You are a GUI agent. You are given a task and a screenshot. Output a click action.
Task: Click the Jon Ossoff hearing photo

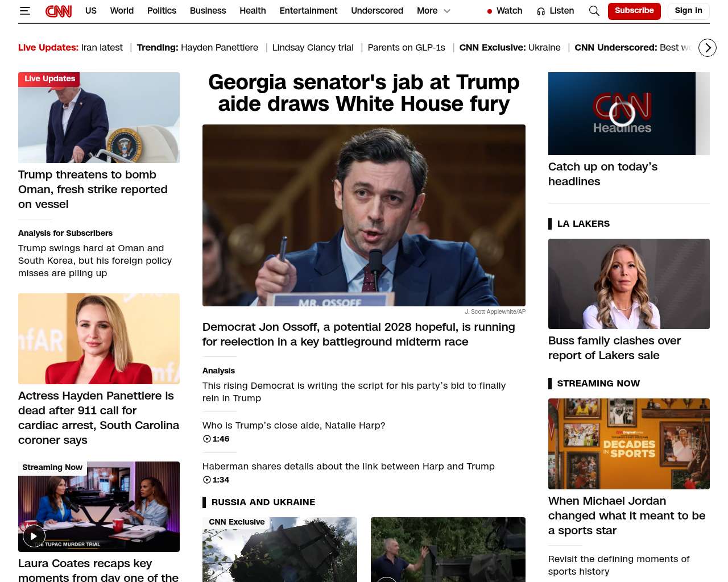(364, 215)
